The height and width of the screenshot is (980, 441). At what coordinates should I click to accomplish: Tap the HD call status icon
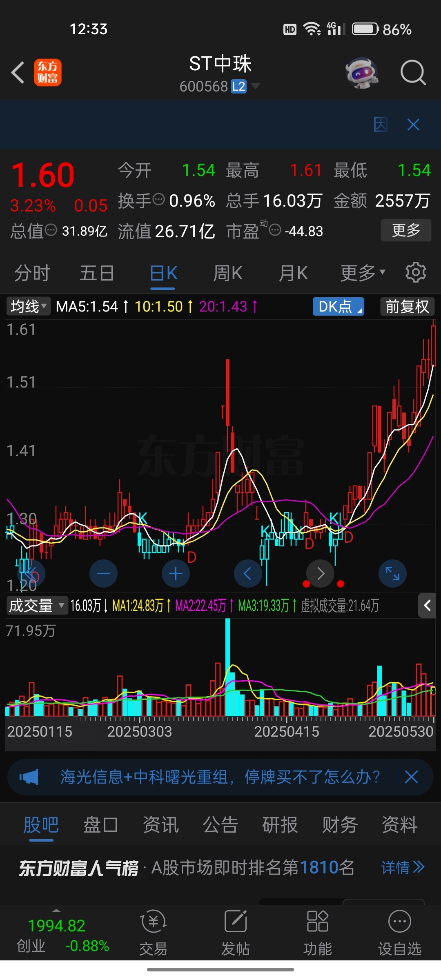coord(290,29)
